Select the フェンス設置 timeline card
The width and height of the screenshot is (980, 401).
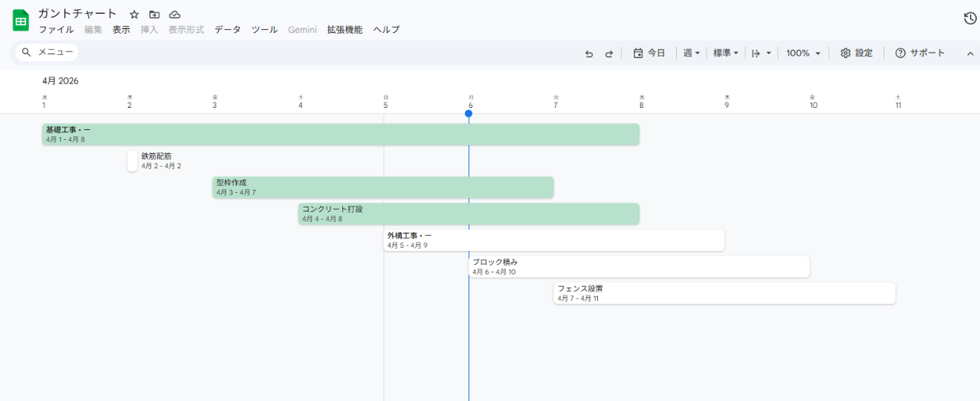tap(725, 293)
